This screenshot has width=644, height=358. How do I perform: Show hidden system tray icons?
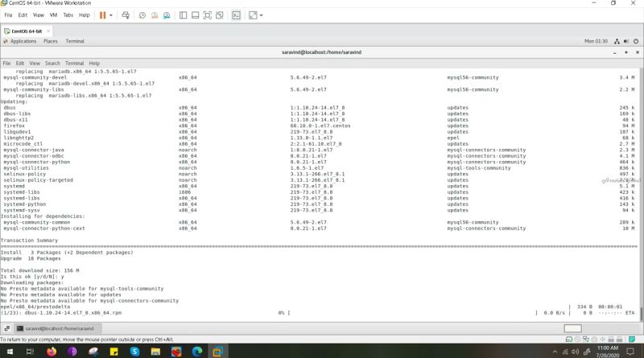click(x=555, y=352)
